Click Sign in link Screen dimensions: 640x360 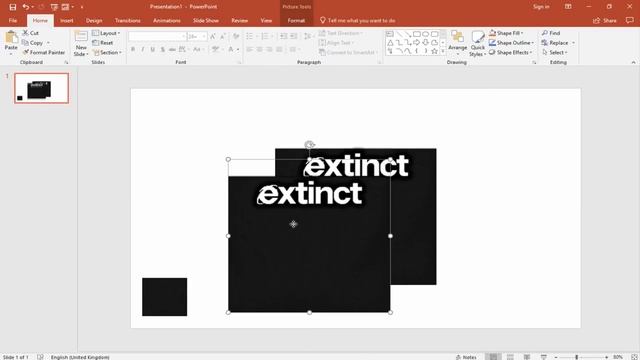(x=541, y=7)
